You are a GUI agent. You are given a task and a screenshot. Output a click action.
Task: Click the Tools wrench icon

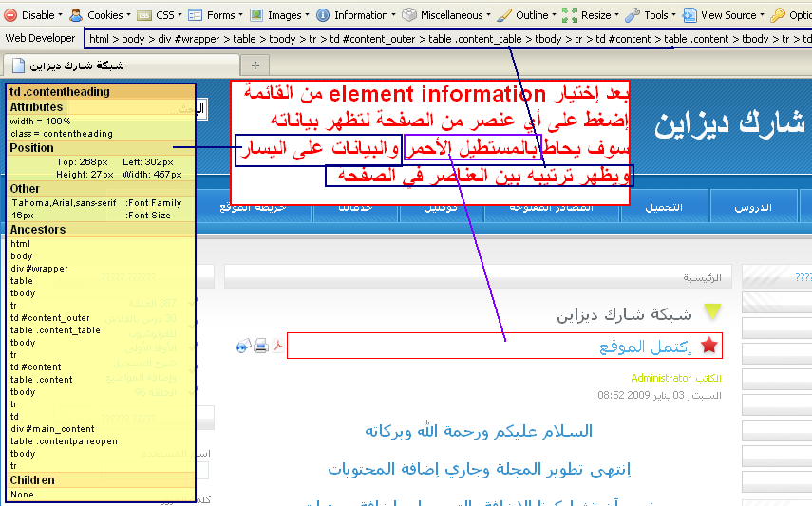[x=632, y=15]
